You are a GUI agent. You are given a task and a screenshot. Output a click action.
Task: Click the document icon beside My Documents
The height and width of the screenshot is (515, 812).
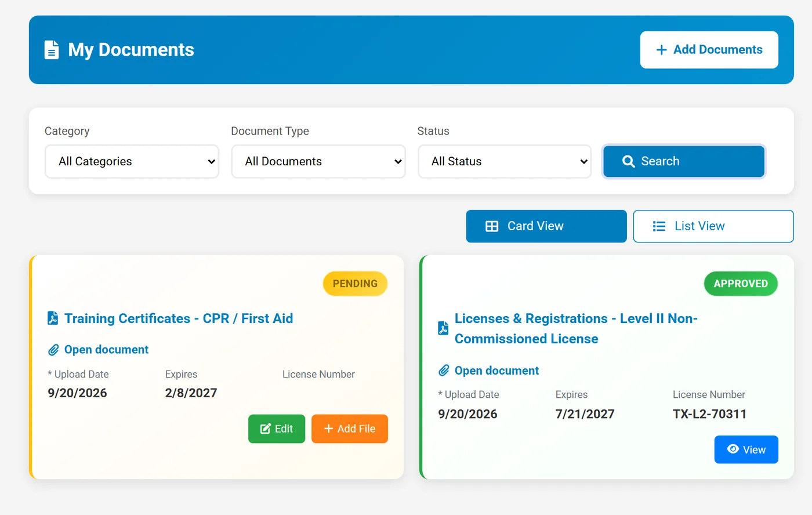pyautogui.click(x=52, y=50)
